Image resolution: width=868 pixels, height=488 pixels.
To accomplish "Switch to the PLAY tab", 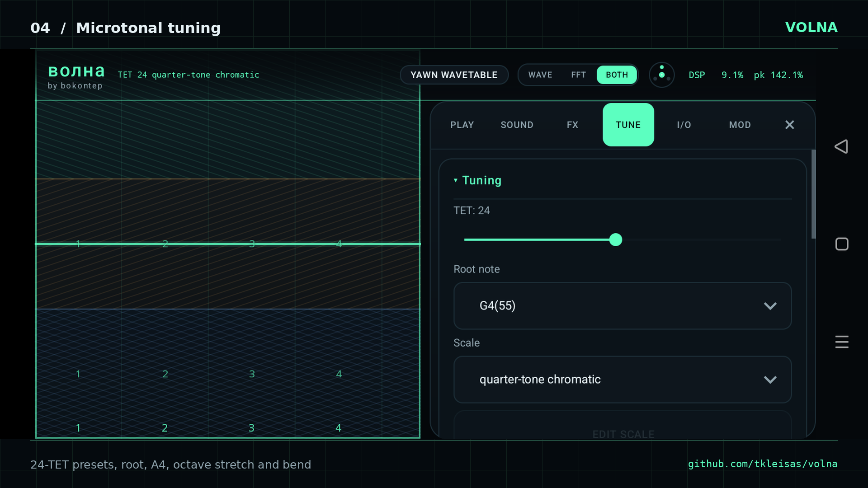I will [462, 125].
